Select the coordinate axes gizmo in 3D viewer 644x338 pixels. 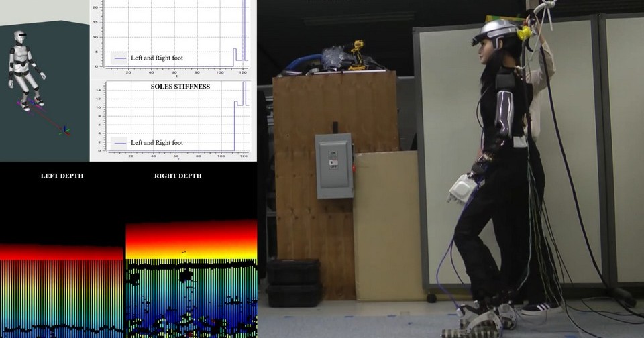(64, 131)
